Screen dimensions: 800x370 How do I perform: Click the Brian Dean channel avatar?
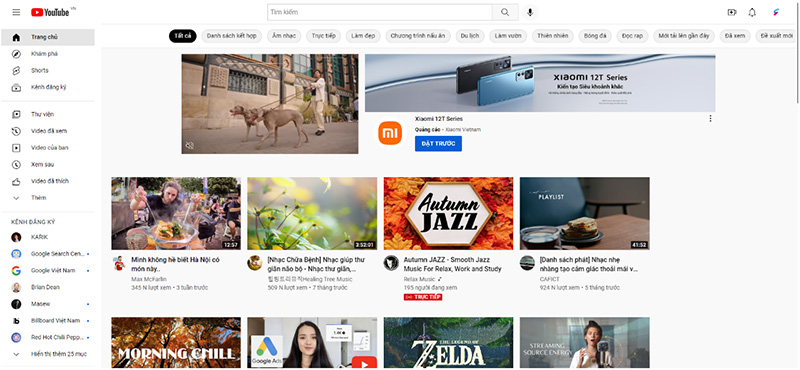16,287
